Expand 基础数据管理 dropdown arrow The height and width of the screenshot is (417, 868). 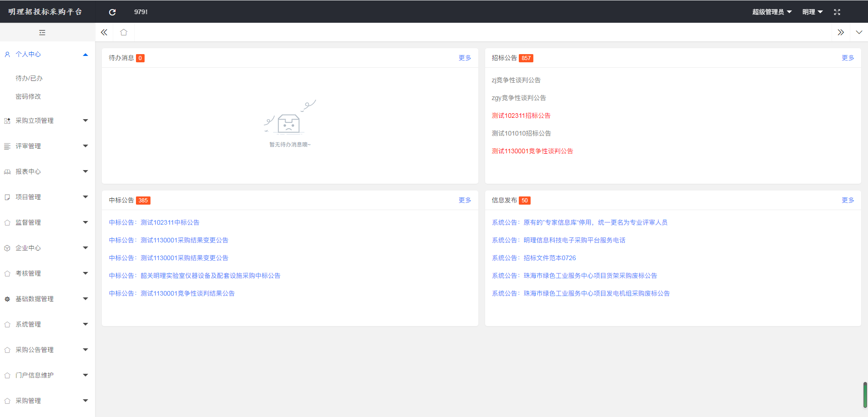point(85,299)
